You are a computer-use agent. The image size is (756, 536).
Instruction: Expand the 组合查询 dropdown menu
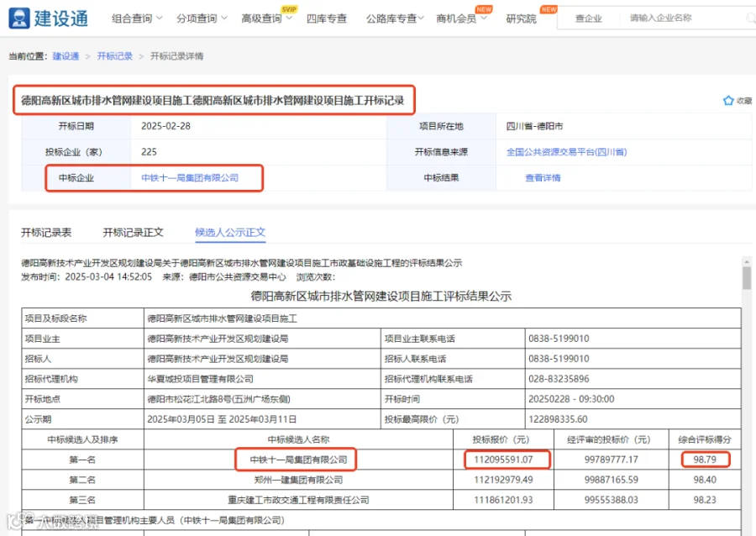137,18
